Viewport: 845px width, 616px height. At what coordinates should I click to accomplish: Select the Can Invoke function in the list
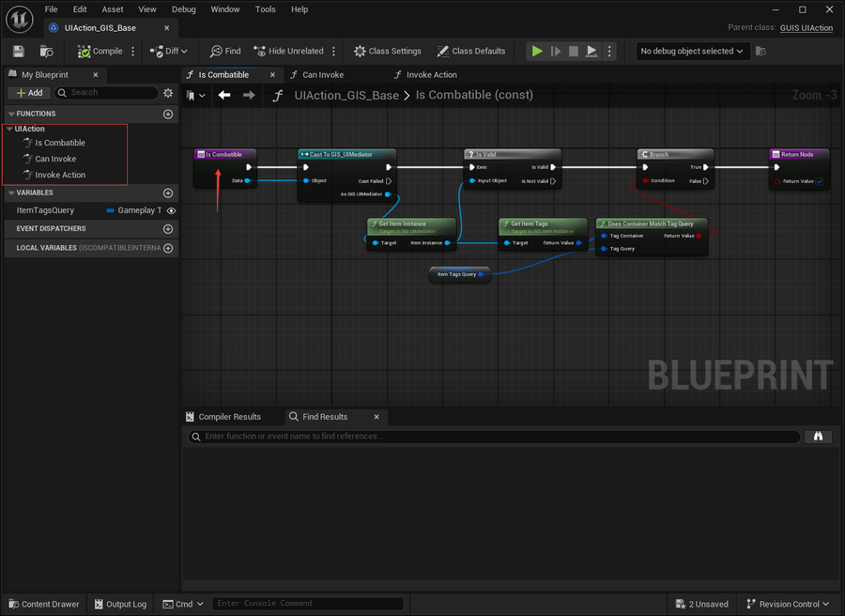point(55,159)
